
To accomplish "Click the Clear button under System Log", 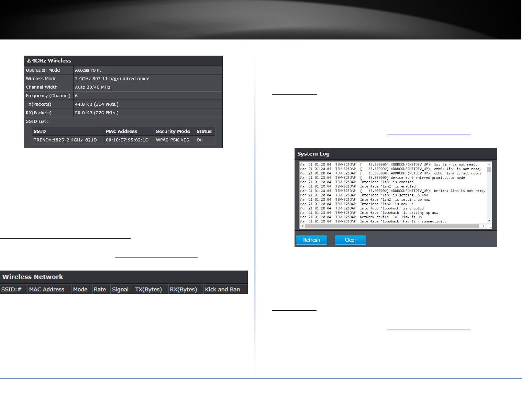I will (x=350, y=240).
